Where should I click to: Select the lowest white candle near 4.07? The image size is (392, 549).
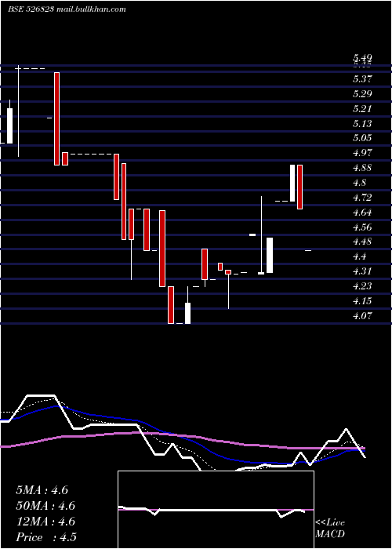pos(188,305)
